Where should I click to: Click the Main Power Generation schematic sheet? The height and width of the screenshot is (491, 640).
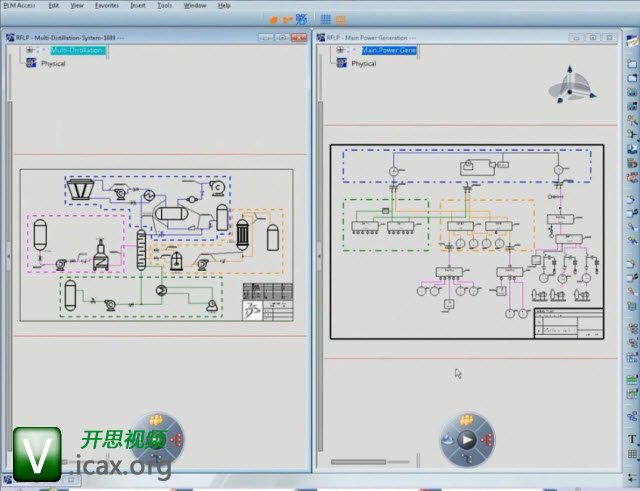467,240
